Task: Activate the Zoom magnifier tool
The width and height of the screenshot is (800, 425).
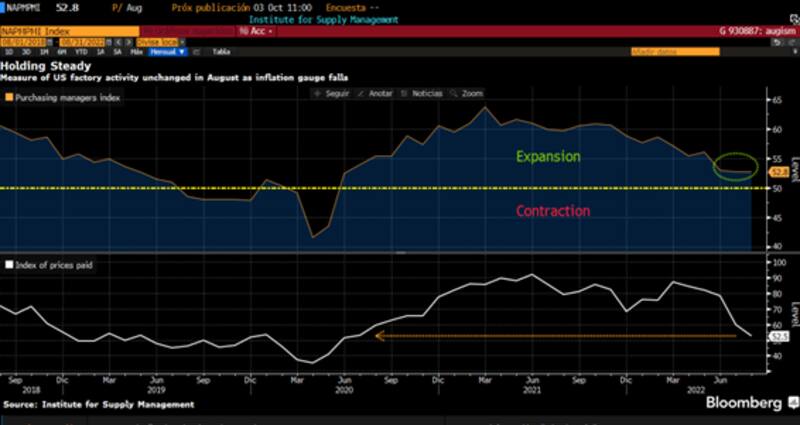Action: click(466, 93)
